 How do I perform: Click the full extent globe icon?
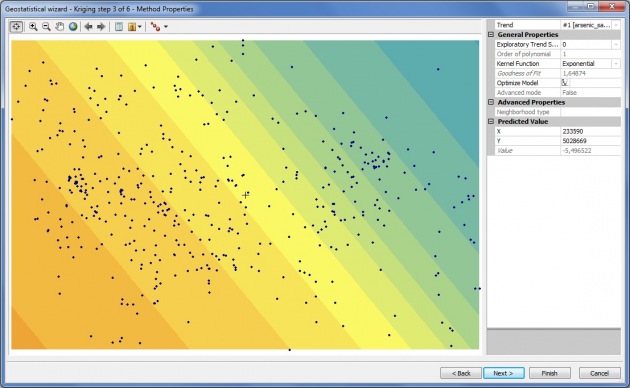point(73,27)
